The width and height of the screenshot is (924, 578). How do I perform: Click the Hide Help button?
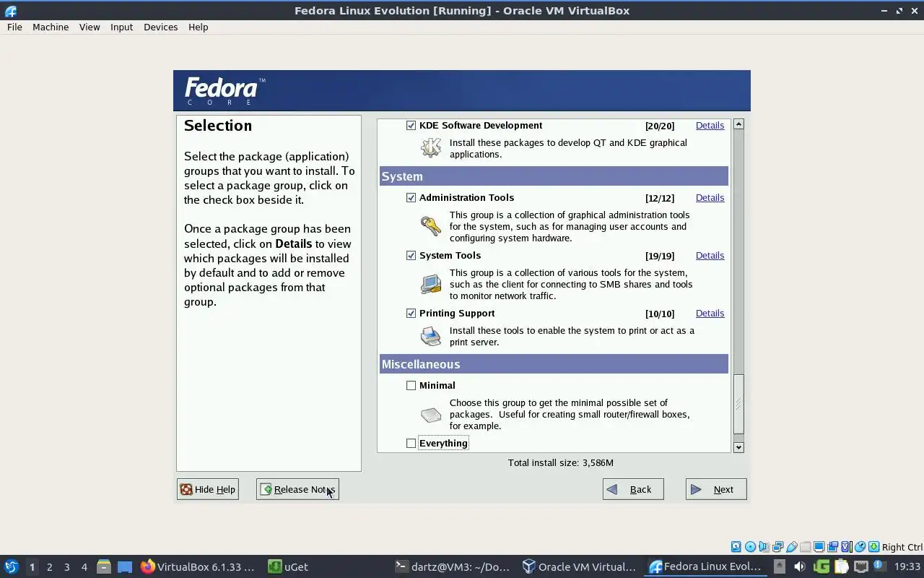pyautogui.click(x=208, y=489)
